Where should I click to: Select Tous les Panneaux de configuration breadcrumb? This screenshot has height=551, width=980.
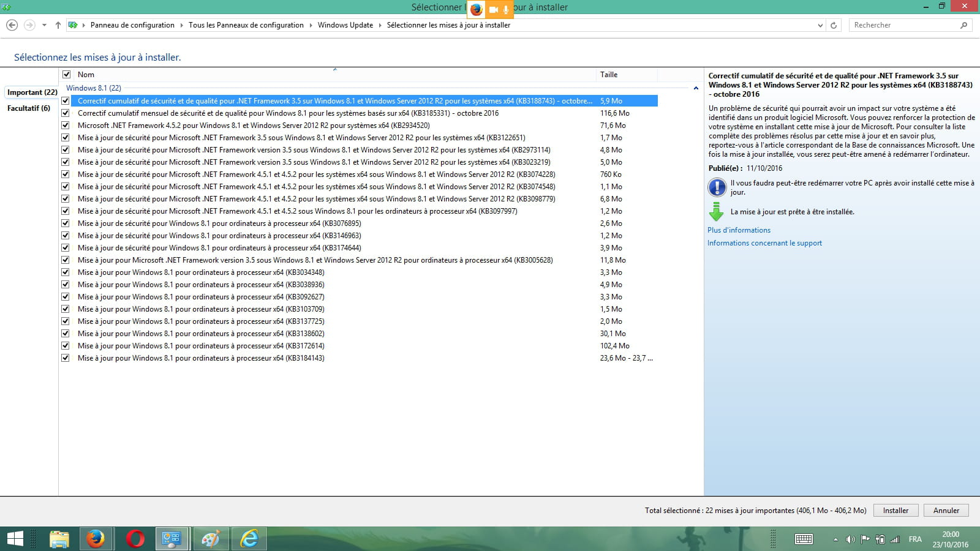click(x=246, y=25)
